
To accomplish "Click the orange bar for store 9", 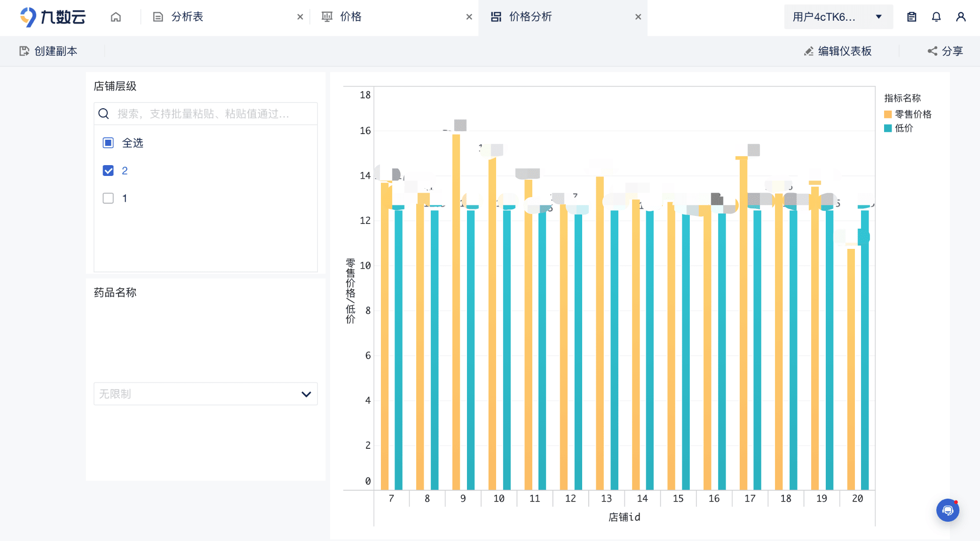I will pos(456,312).
